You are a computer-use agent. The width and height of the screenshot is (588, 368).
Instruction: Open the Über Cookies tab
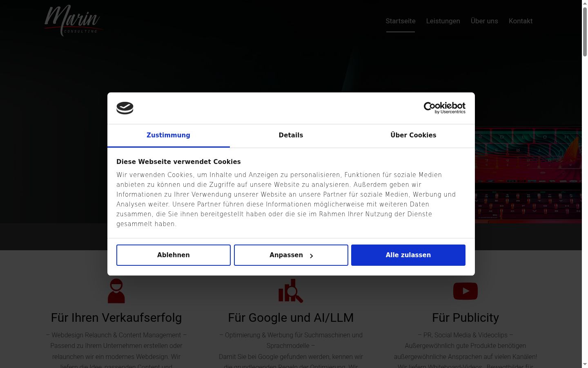(x=413, y=135)
